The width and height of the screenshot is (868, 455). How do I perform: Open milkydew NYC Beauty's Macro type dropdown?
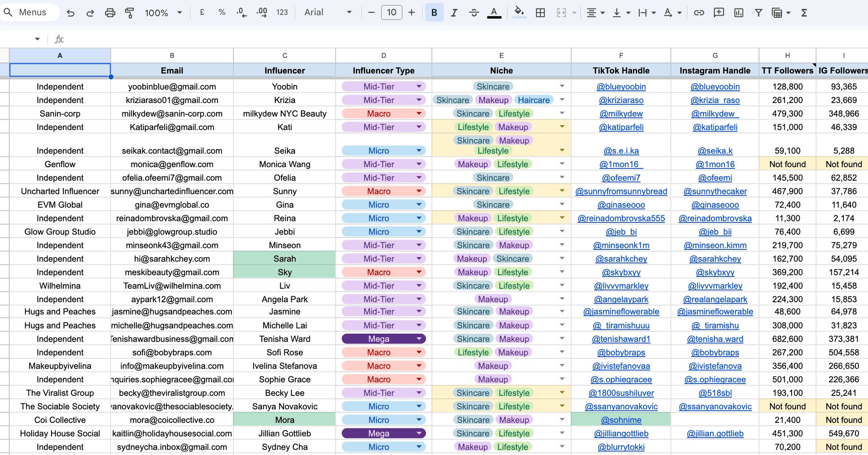point(419,113)
